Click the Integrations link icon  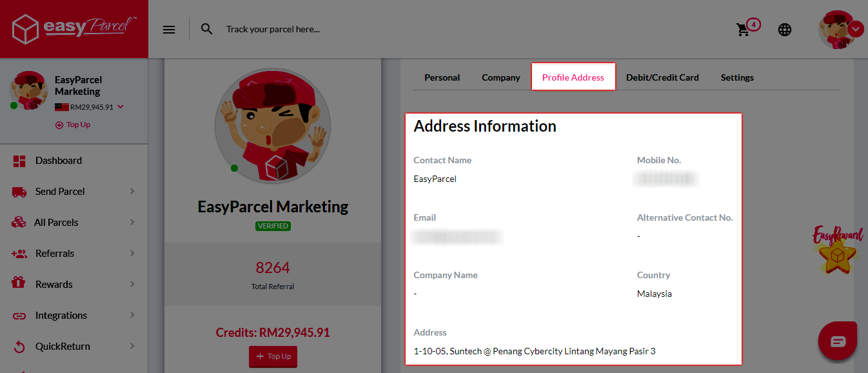click(19, 316)
